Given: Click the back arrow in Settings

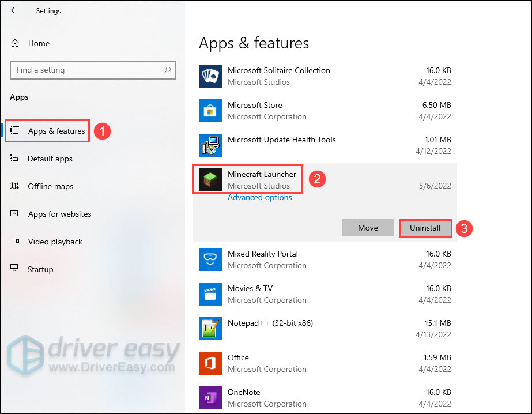Looking at the screenshot, I should click(14, 10).
